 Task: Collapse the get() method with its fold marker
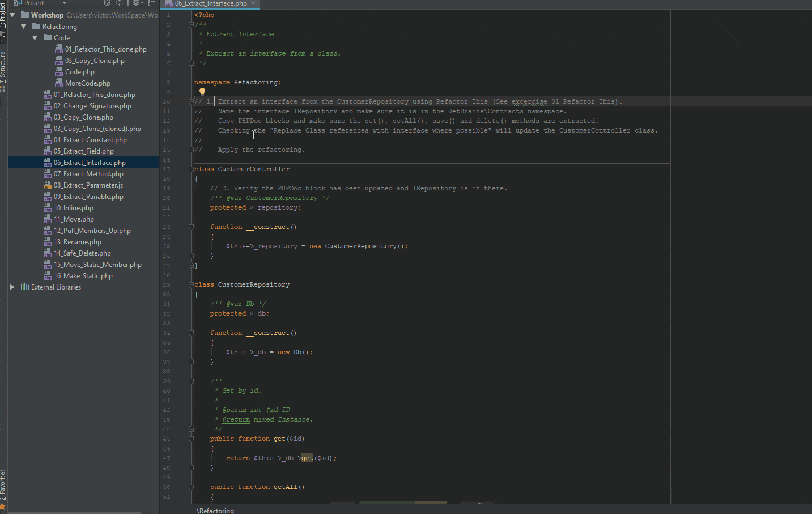[x=191, y=438]
